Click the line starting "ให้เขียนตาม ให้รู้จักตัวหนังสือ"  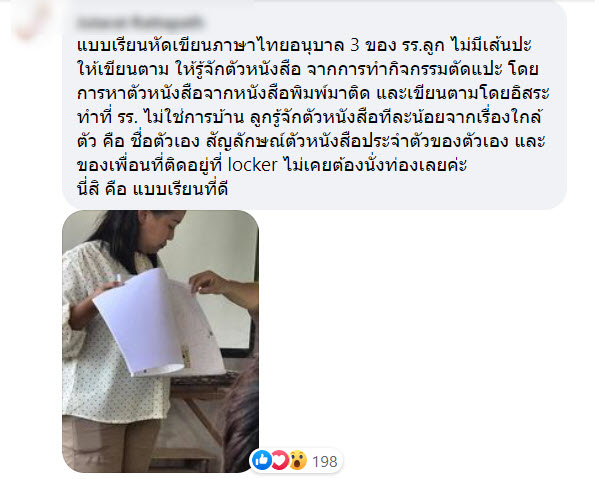pyautogui.click(x=308, y=69)
